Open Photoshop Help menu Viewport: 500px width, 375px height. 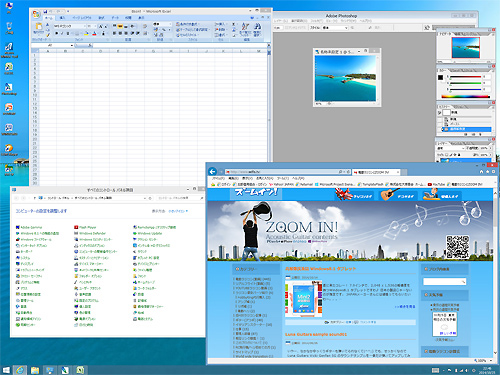click(365, 21)
